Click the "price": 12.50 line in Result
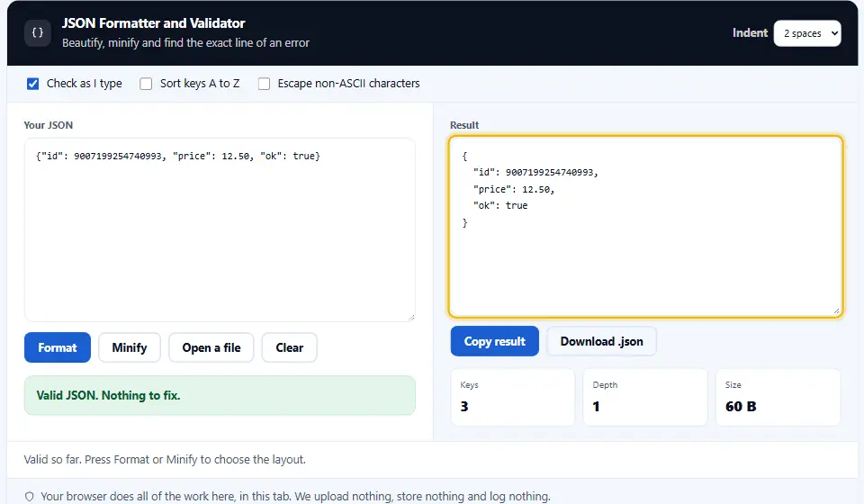Image resolution: width=864 pixels, height=504 pixels. pyautogui.click(x=514, y=189)
